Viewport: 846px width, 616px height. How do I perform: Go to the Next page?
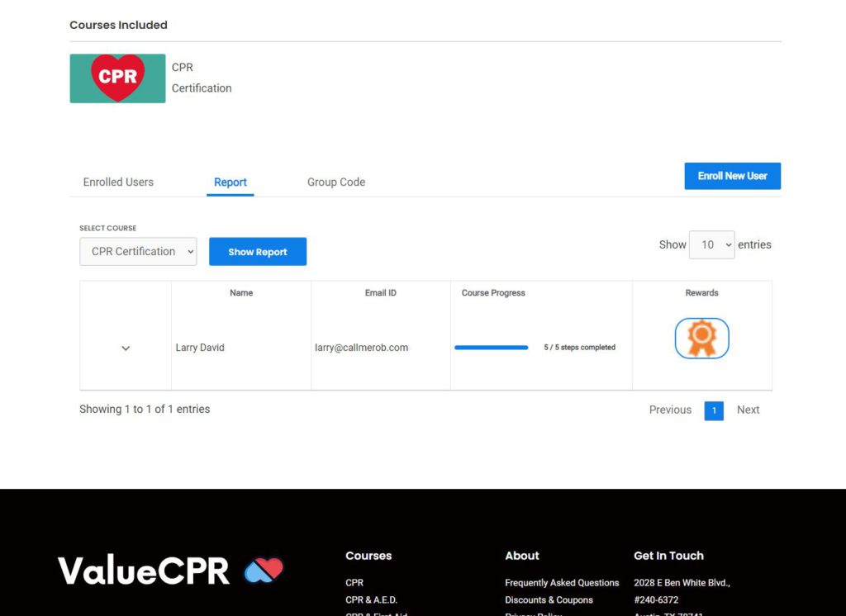tap(748, 410)
